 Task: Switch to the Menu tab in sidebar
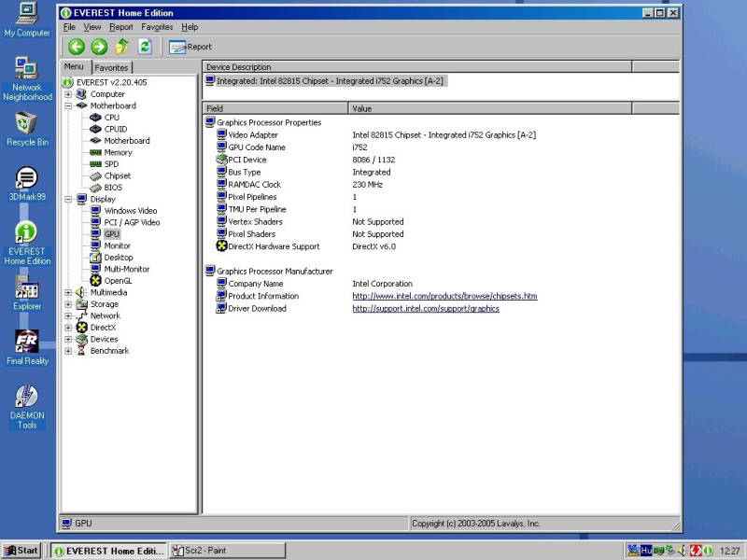point(75,66)
